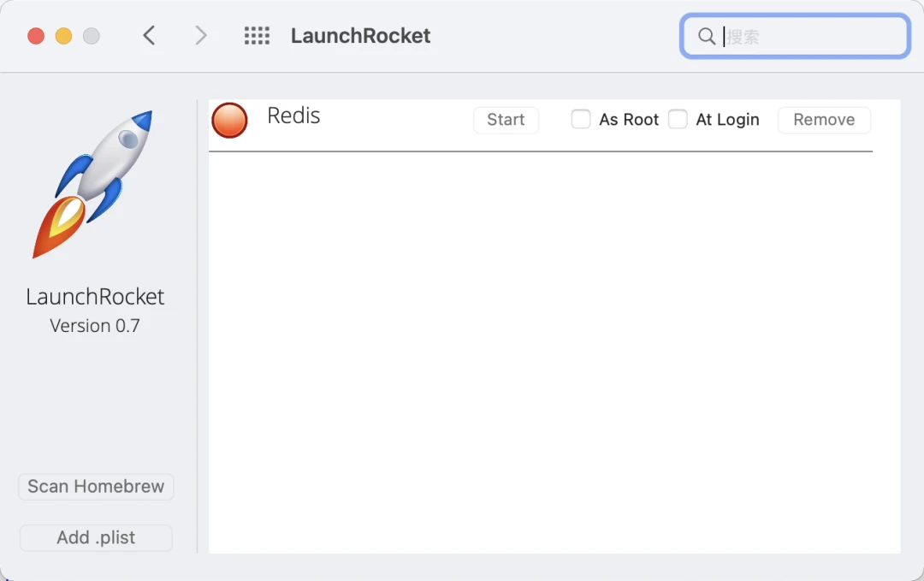Click the red Redis status indicator

click(x=229, y=120)
